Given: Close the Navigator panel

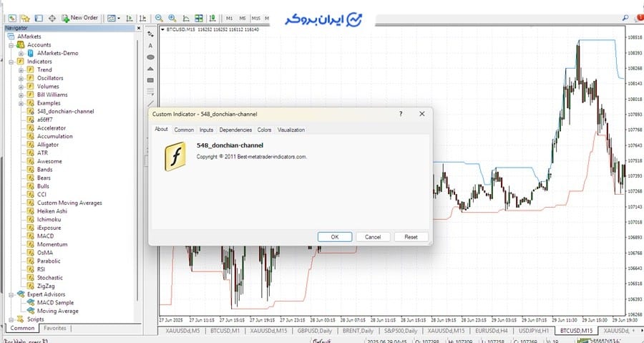Looking at the screenshot, I should click(x=138, y=28).
